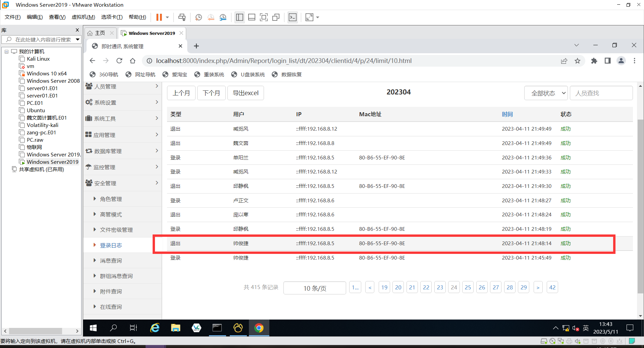Open the command prompt taskbar icon
This screenshot has width=644, height=348.
[x=217, y=328]
